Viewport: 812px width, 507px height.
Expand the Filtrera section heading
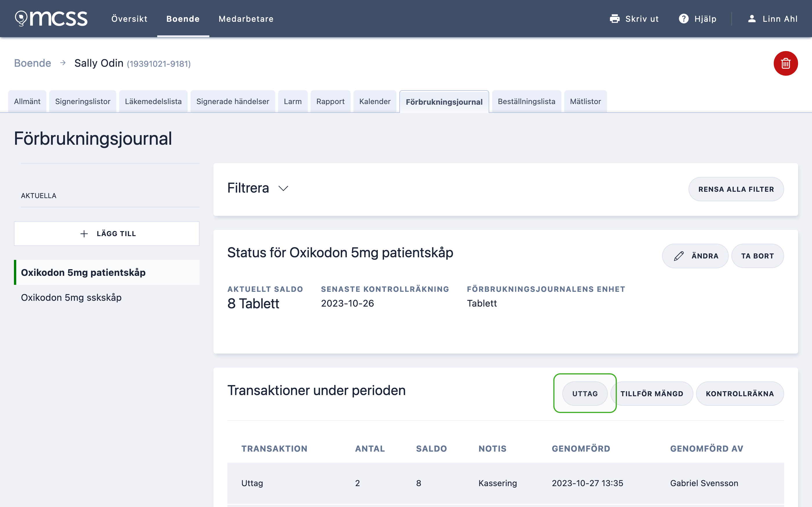pyautogui.click(x=248, y=188)
